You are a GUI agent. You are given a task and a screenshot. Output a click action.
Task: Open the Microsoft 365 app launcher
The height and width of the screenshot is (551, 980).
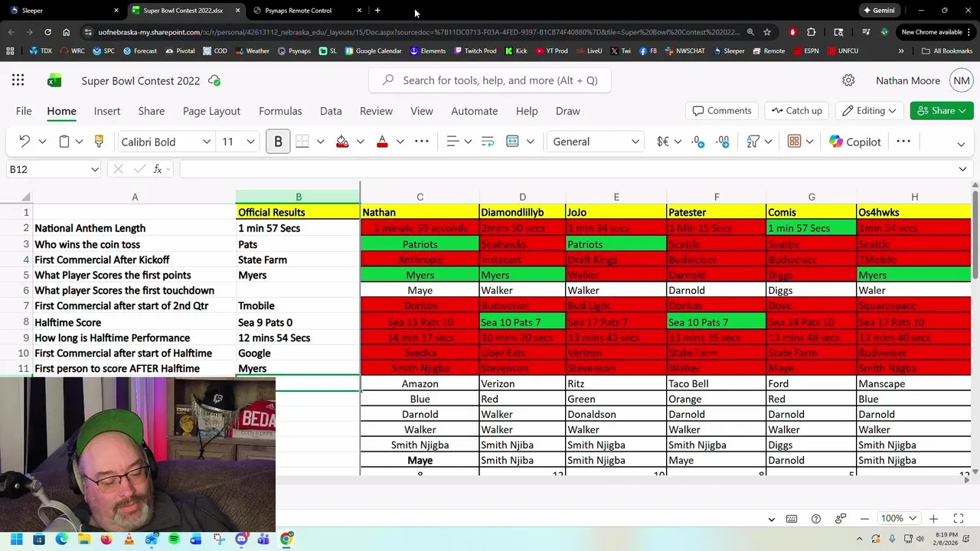(x=18, y=80)
